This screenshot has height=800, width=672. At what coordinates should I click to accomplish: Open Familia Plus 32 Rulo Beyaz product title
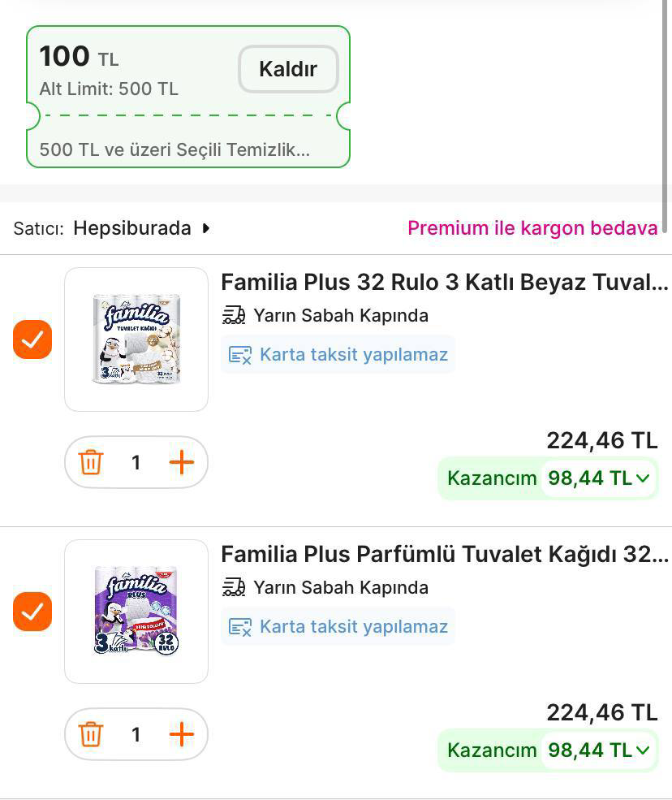tap(444, 283)
